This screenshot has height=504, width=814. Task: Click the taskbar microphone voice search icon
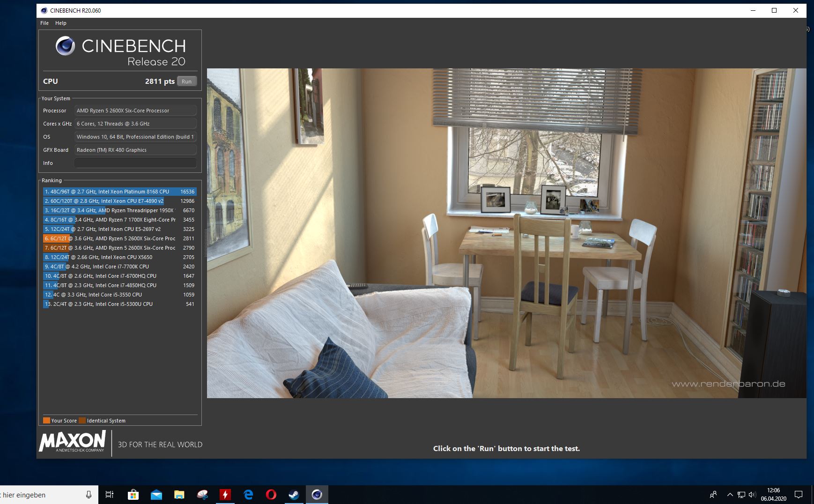point(89,495)
